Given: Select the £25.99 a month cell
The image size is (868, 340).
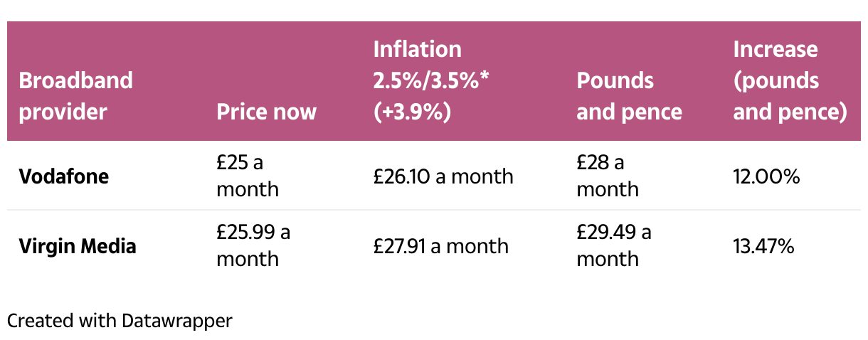Looking at the screenshot, I should coord(253,245).
